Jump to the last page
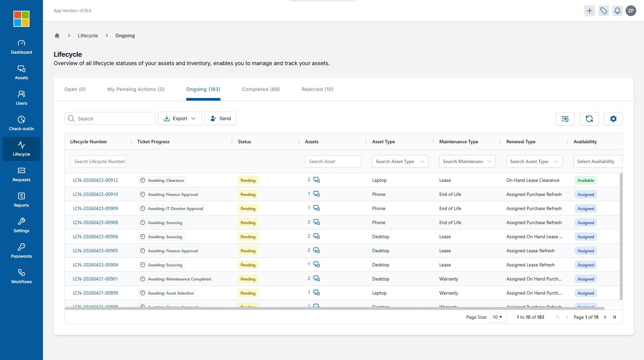This screenshot has width=644, height=360. pos(614,317)
